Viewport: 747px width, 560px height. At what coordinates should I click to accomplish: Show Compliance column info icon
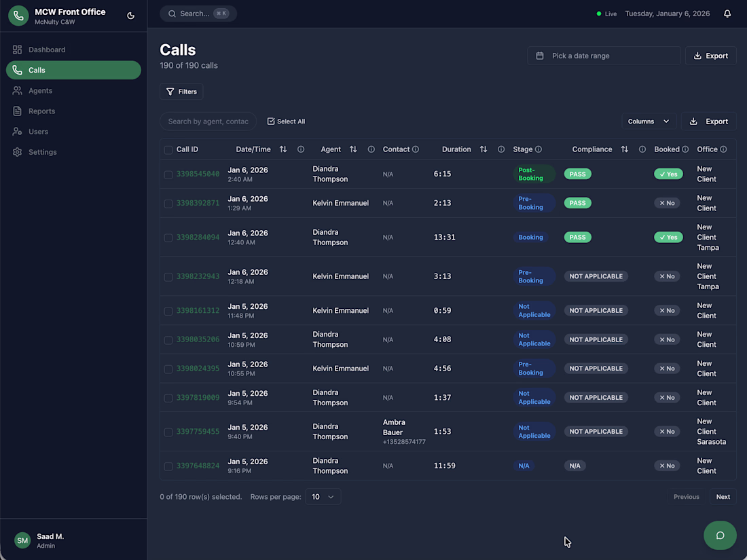tap(642, 149)
